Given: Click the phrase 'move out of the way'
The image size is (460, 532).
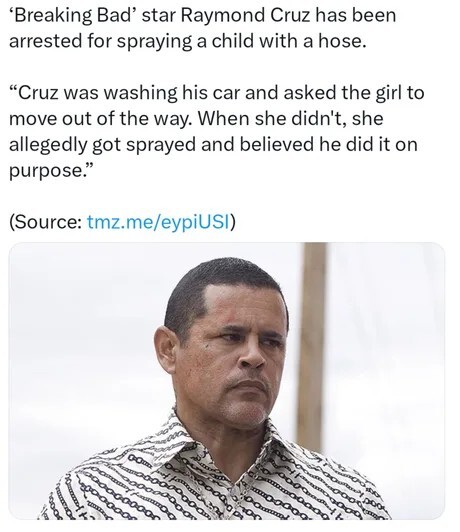Looking at the screenshot, I should click(x=99, y=119).
